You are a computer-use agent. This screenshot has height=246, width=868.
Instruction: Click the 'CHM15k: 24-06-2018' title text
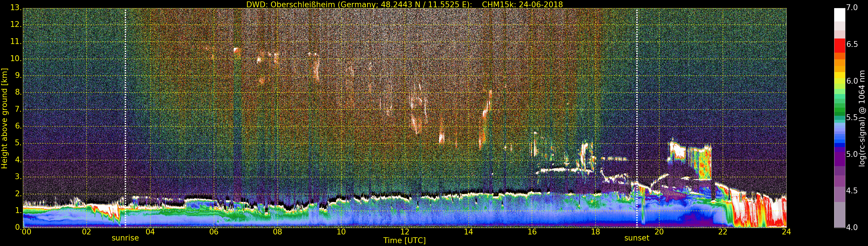pos(522,4)
